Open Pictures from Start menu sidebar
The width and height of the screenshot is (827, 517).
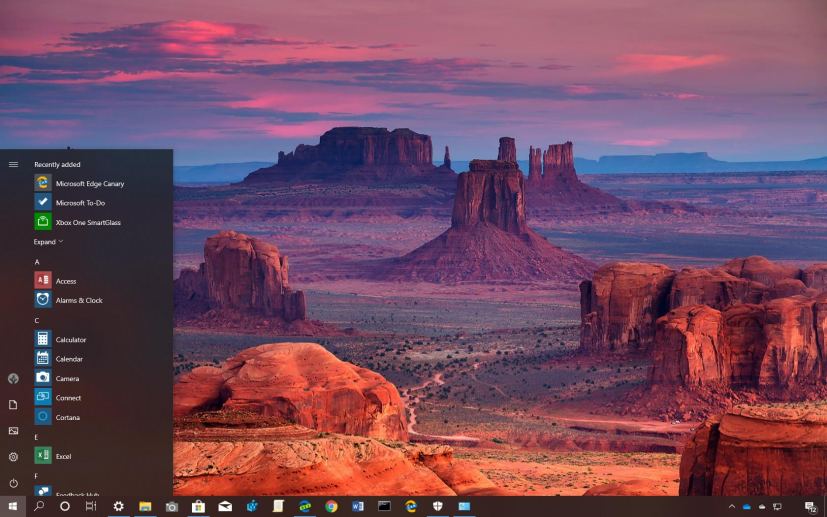(13, 431)
